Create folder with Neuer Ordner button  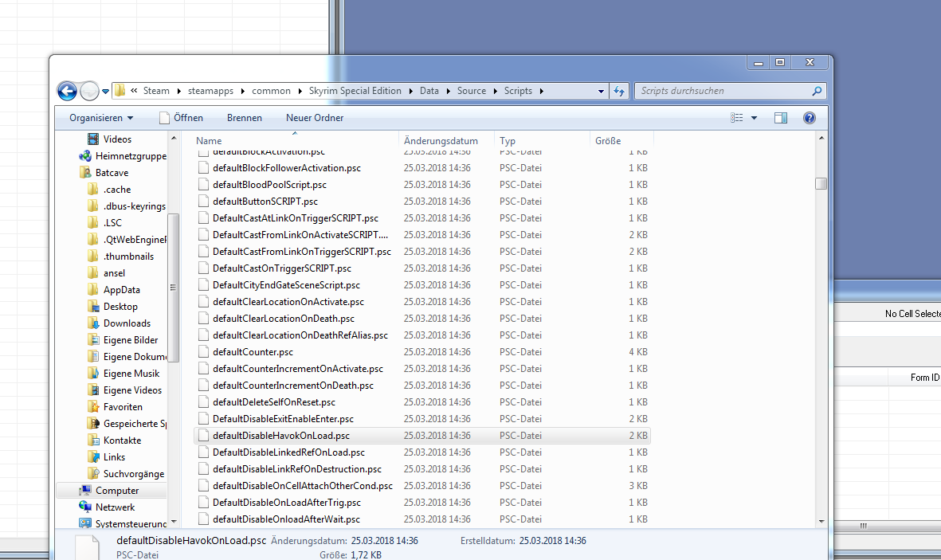[x=315, y=118]
